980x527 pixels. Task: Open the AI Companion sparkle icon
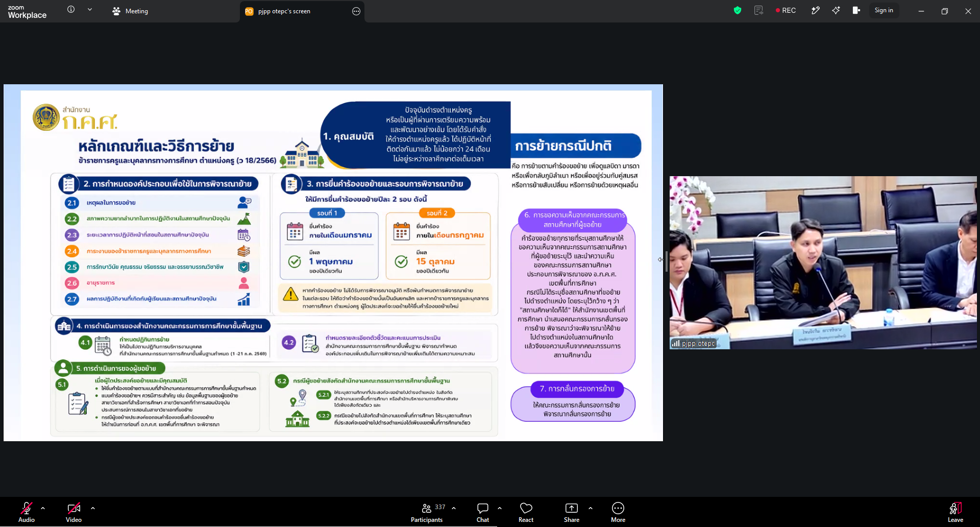836,10
